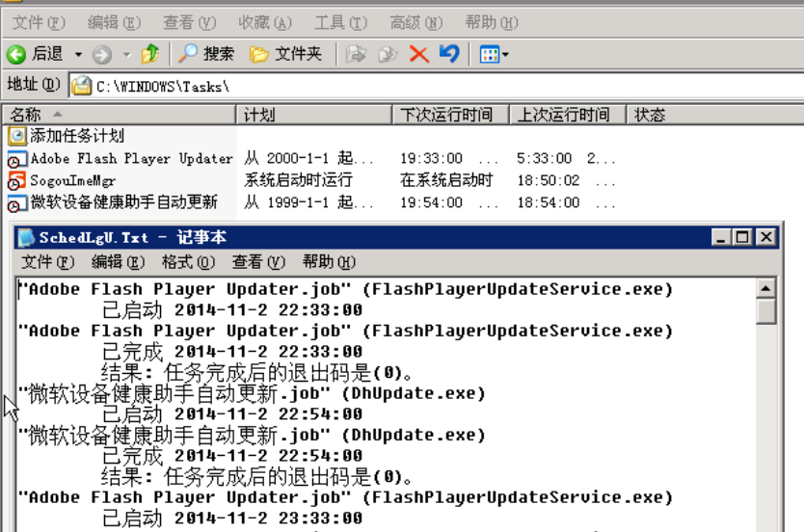Click last run time 18:50:02
Viewport: 804px width, 532px height.
(549, 180)
